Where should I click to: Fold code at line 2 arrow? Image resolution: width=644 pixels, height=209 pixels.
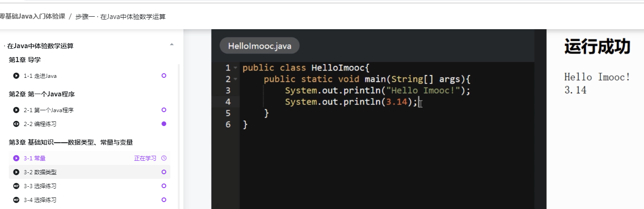tap(235, 79)
